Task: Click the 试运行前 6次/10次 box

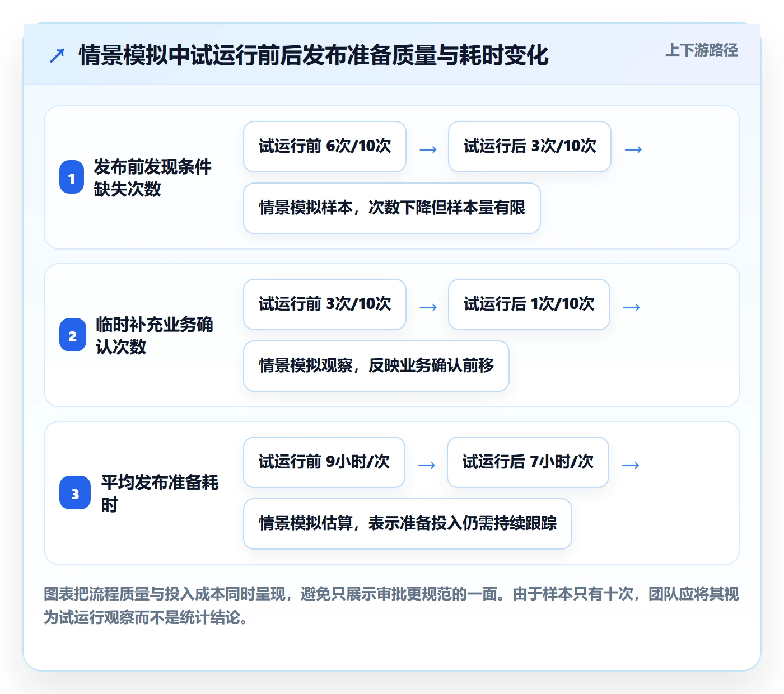Action: coord(325,147)
